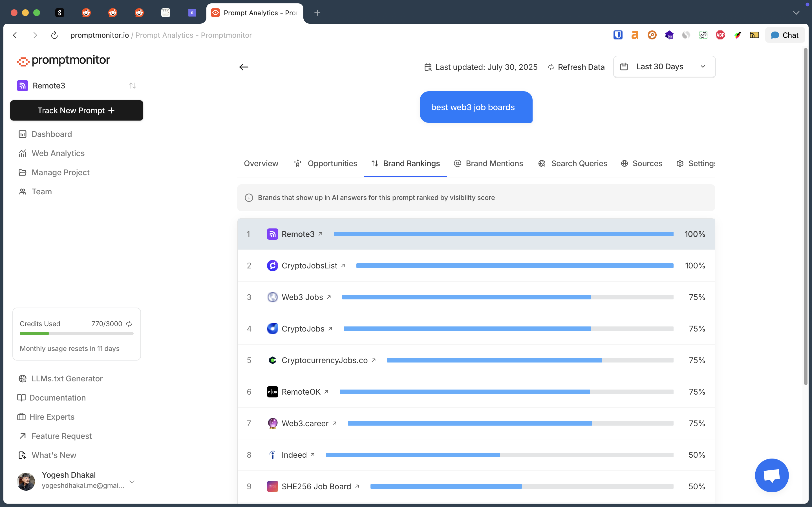Reload the page with browser refresh icon

tap(54, 35)
